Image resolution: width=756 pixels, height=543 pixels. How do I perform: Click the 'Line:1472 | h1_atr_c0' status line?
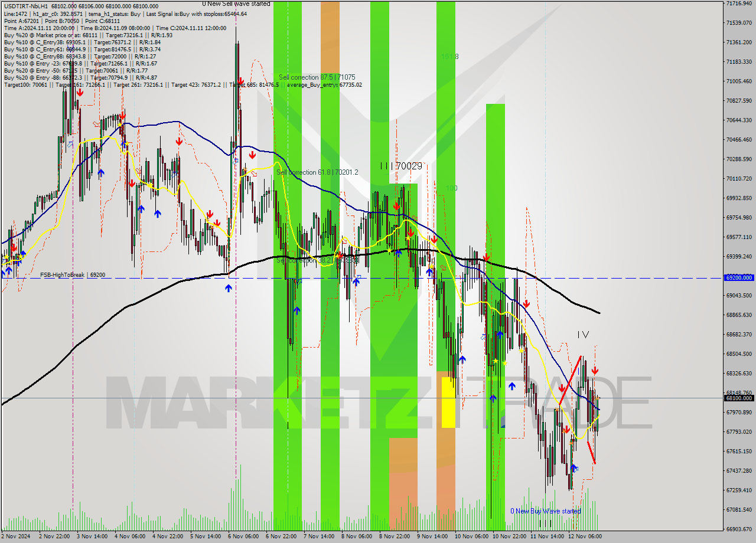(125, 14)
